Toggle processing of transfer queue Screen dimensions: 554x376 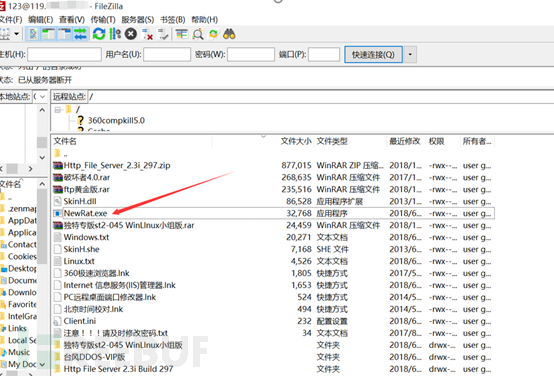click(115, 34)
